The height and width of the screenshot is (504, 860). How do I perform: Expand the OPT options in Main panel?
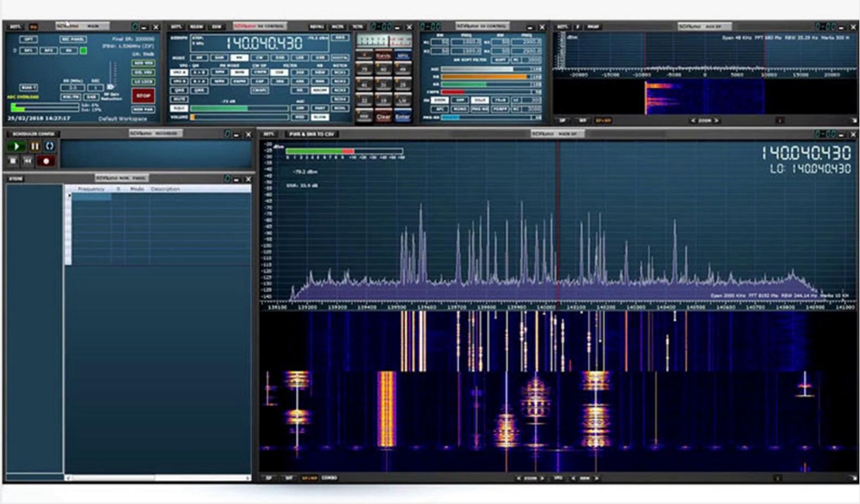[28, 40]
